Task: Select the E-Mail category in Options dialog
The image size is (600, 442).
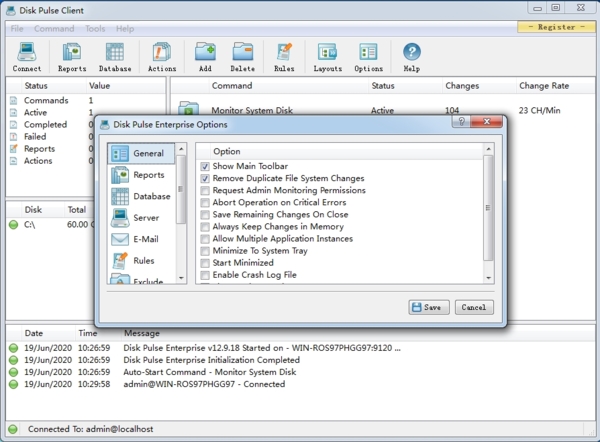Action: pos(141,239)
